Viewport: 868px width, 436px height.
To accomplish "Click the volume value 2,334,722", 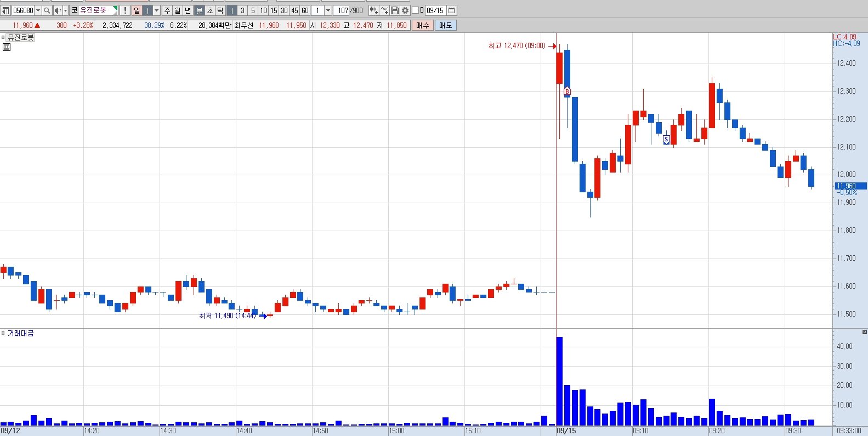I will [x=117, y=25].
